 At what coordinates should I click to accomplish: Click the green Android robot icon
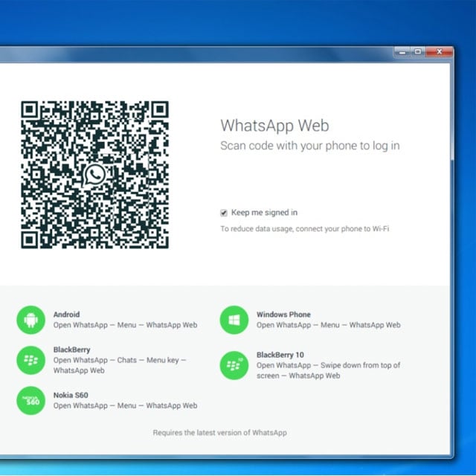[x=30, y=320]
